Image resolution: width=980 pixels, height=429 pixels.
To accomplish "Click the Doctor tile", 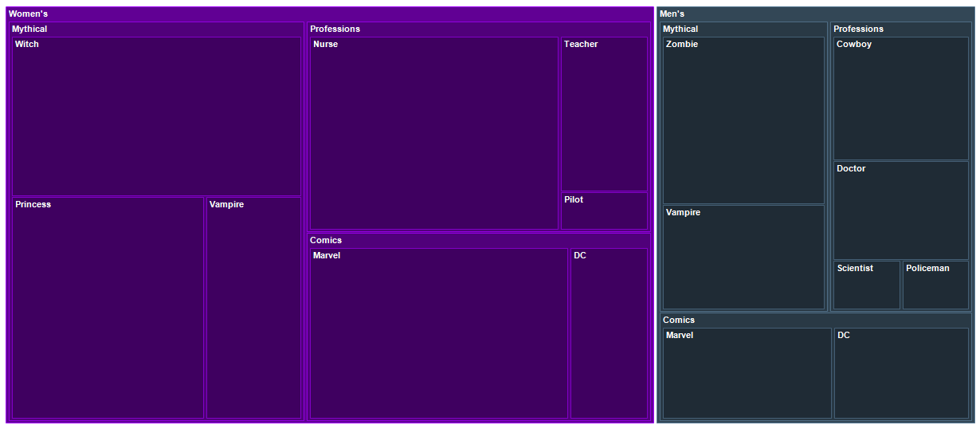I will 901,211.
